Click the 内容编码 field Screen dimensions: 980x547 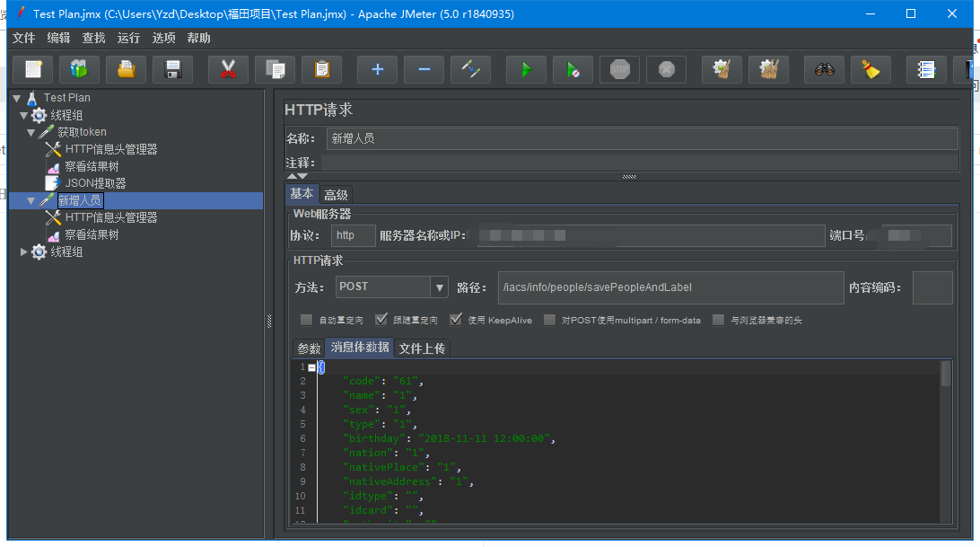932,287
